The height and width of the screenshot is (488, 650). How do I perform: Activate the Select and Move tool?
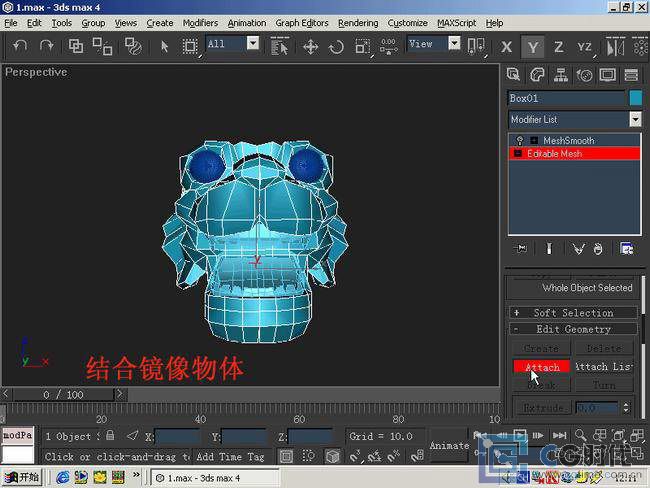tap(310, 46)
